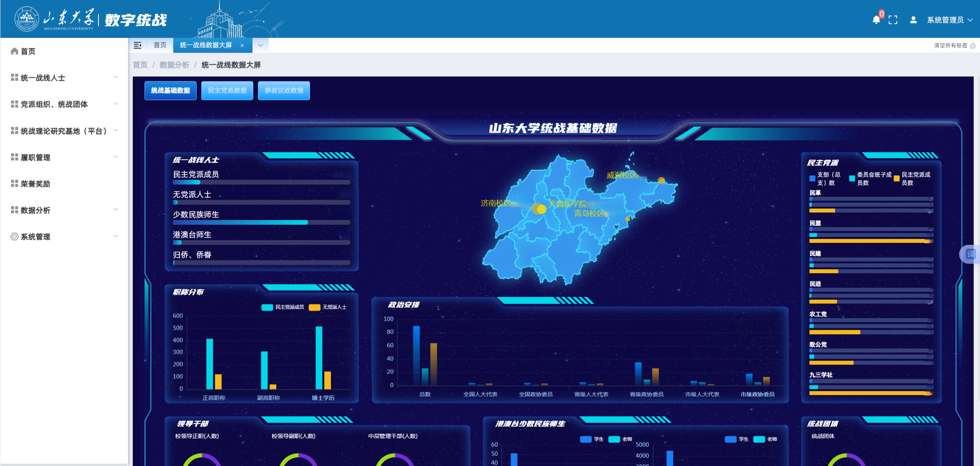The width and height of the screenshot is (980, 466).
Task: Click the lock icon next to 清空所有标签
Action: point(973,46)
